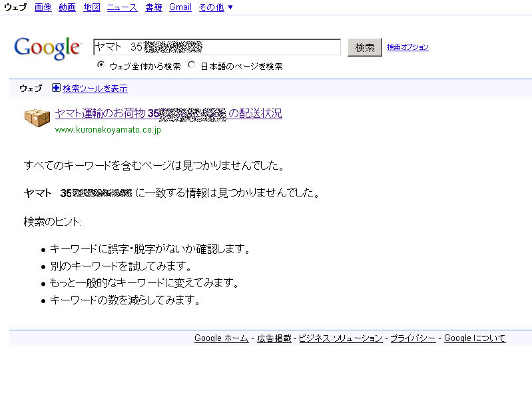Open the その他 dropdown menu
This screenshot has width=532, height=419.
(215, 7)
